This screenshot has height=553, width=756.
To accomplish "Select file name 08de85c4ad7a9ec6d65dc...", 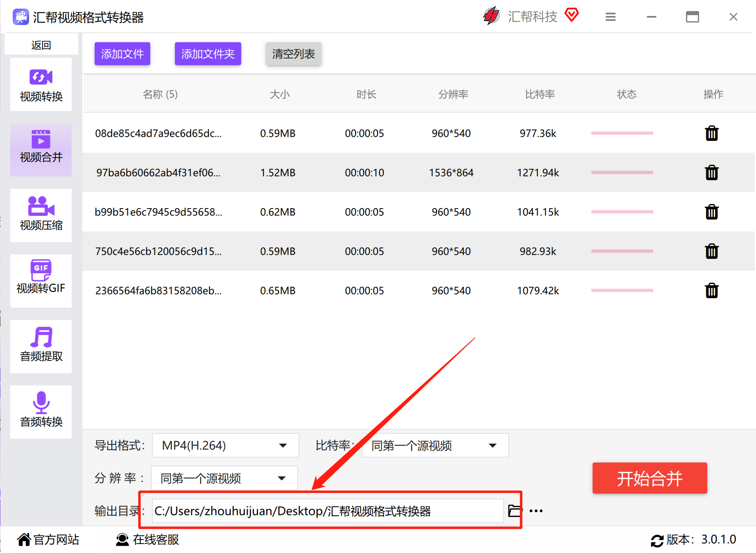I will 158,133.
